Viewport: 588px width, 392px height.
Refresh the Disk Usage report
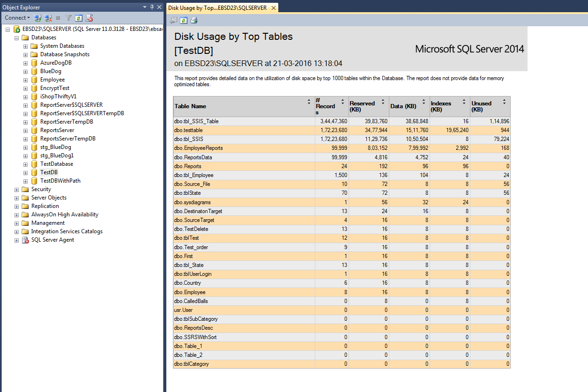[184, 20]
